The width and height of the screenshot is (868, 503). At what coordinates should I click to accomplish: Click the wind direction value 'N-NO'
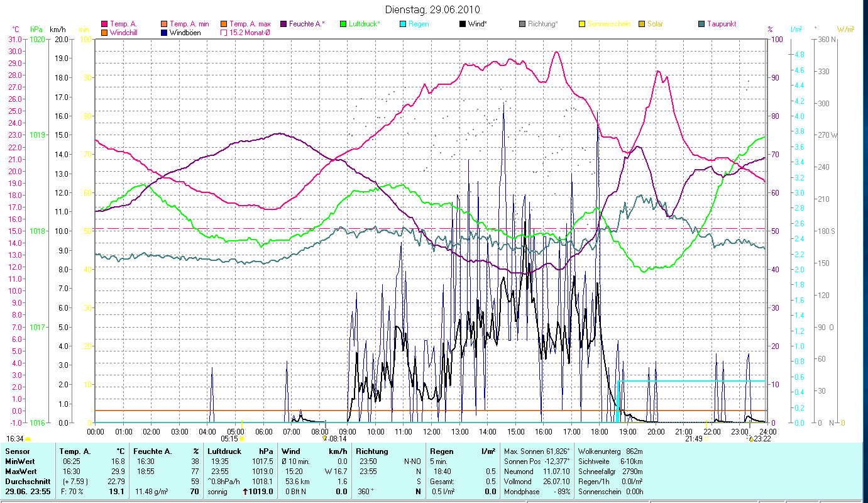[x=412, y=462]
